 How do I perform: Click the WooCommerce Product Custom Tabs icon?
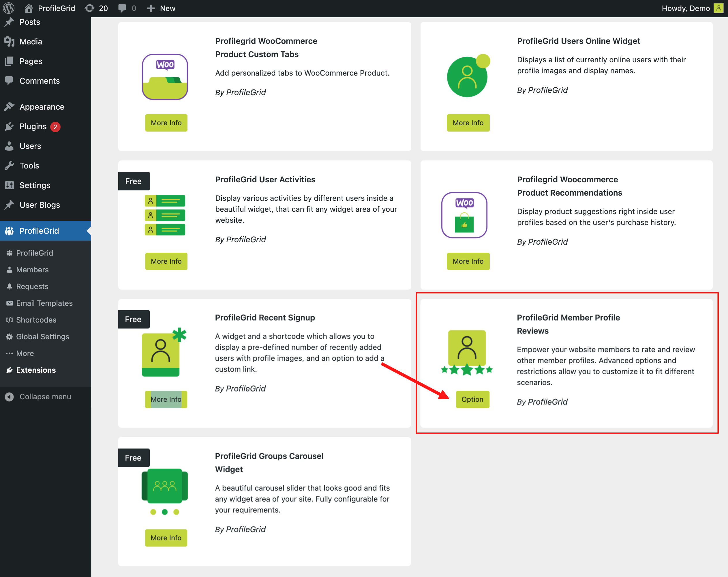point(165,77)
